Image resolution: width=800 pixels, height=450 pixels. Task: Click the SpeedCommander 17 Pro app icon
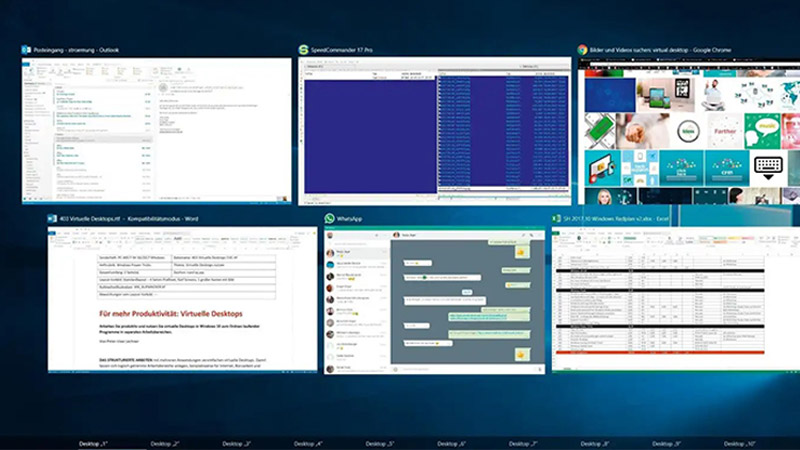click(x=303, y=49)
